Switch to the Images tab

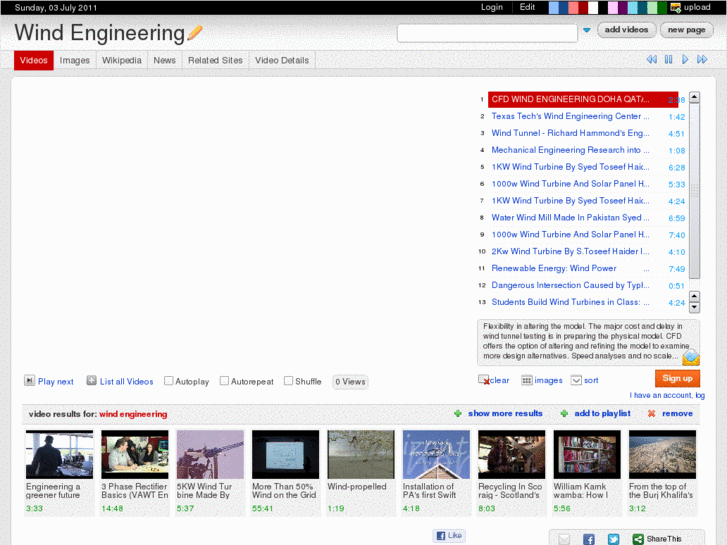(75, 60)
